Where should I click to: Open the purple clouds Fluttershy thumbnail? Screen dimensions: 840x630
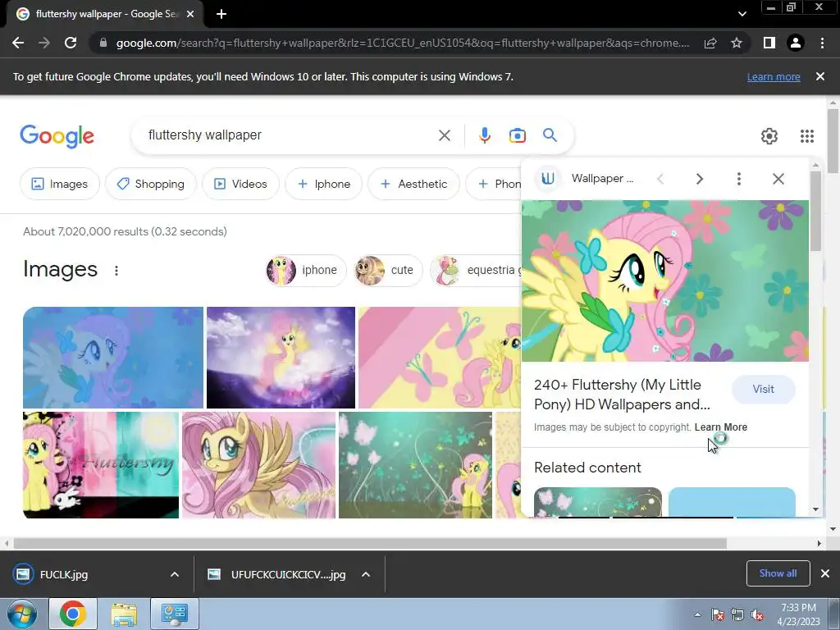[x=281, y=358]
